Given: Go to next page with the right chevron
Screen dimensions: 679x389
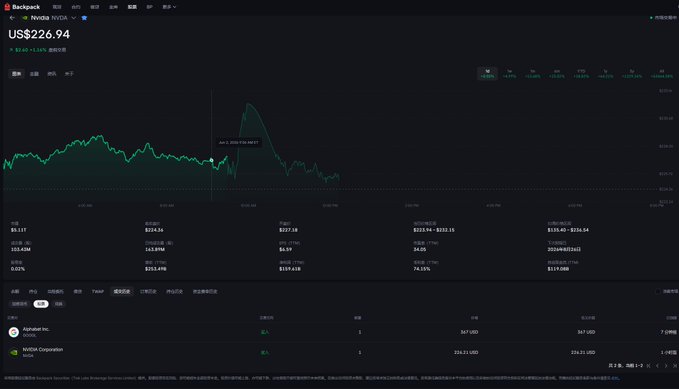Looking at the screenshot, I should click(x=666, y=366).
